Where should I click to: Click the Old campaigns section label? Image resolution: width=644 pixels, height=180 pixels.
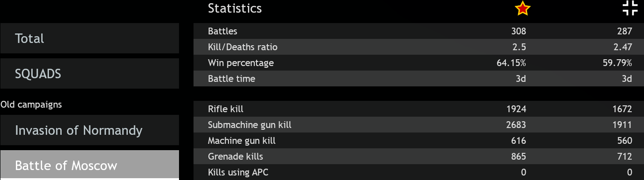point(31,104)
